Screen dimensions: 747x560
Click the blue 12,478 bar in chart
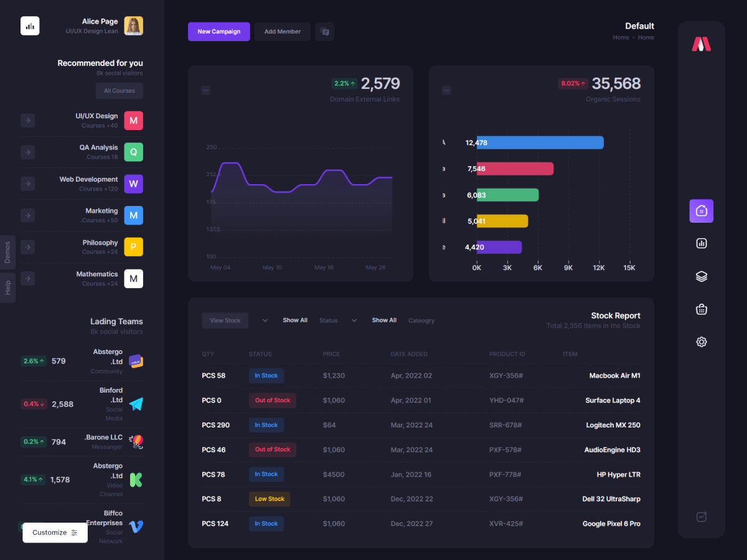[x=540, y=142]
